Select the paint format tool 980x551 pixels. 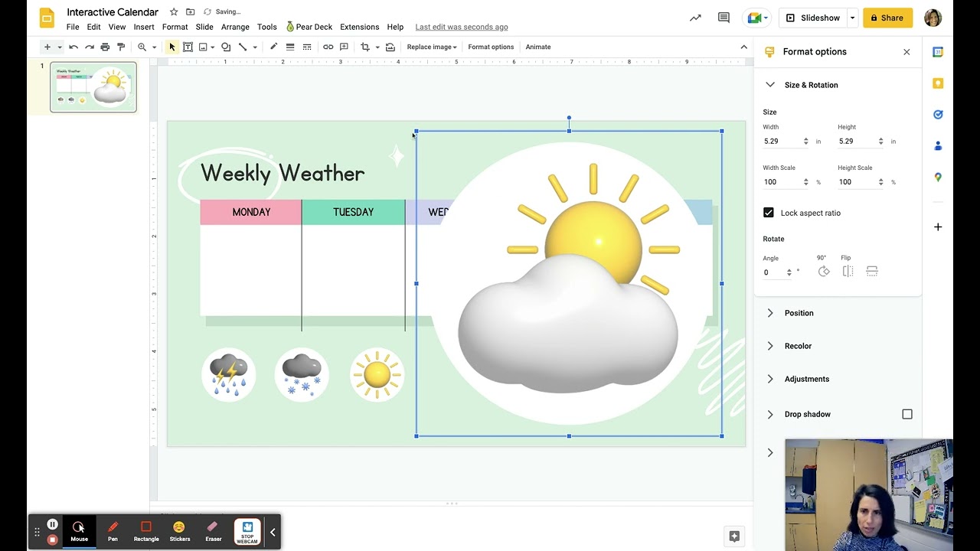[121, 47]
